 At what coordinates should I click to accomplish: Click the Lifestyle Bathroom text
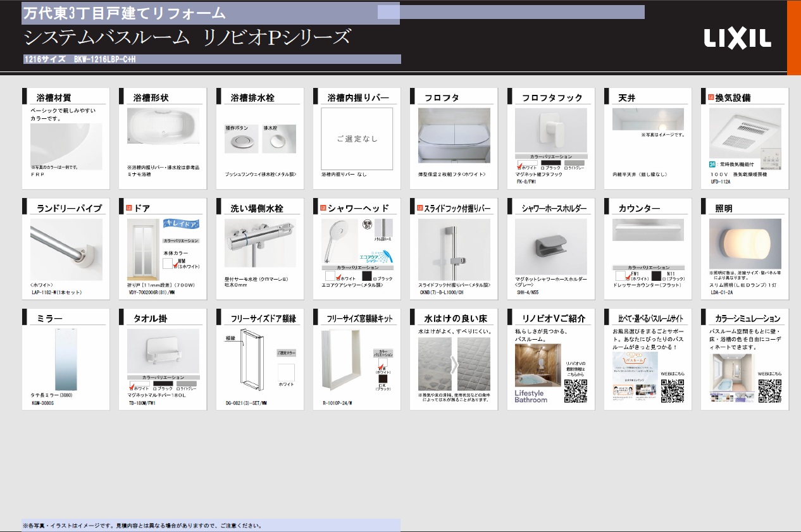(x=529, y=396)
